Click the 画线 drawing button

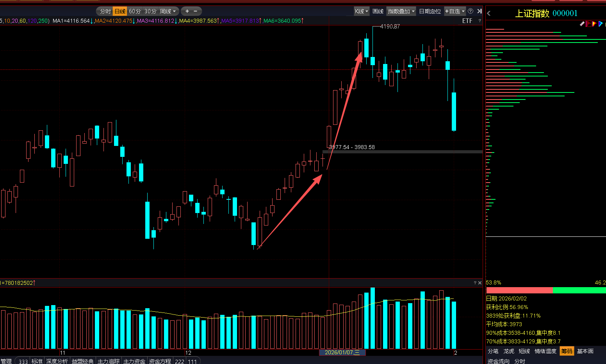coord(378,11)
